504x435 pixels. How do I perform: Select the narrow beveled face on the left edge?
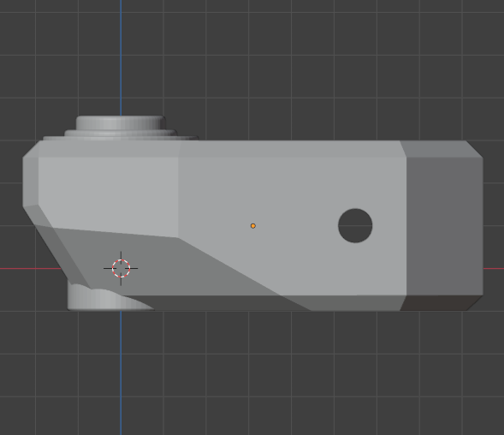click(31, 182)
